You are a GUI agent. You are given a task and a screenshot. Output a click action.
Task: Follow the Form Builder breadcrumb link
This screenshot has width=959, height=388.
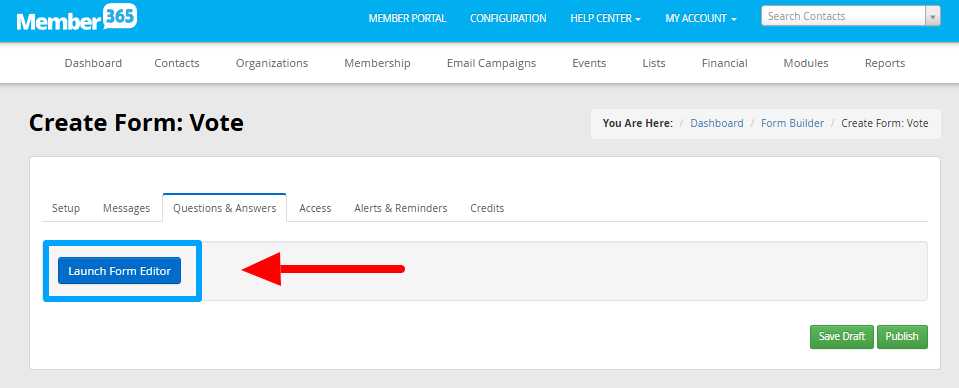click(x=793, y=123)
